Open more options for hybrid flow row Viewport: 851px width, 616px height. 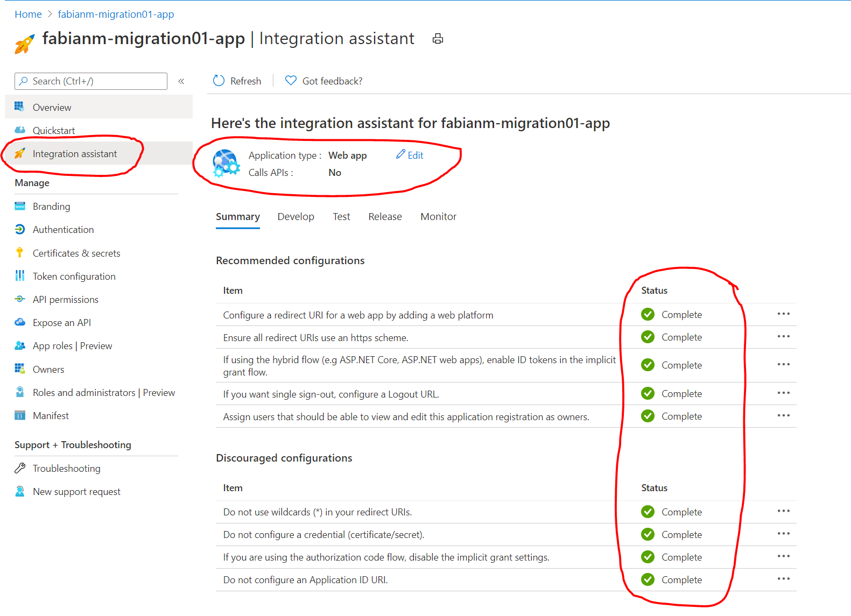(x=783, y=364)
